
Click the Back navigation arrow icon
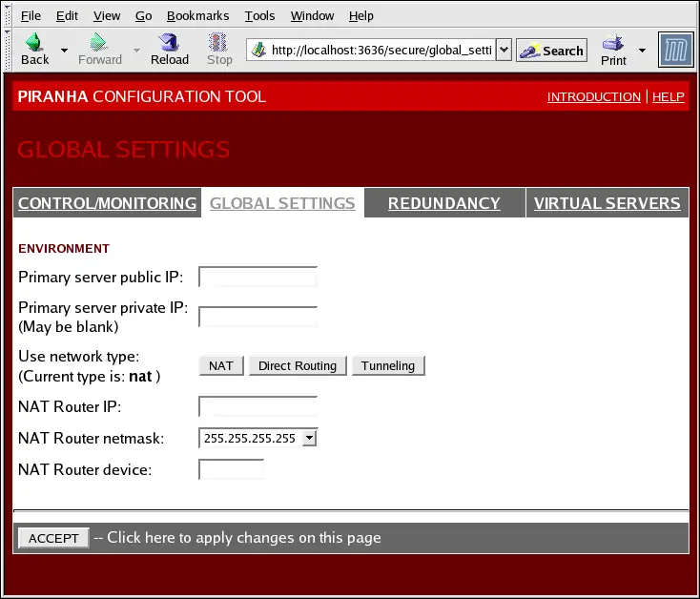coord(34,44)
